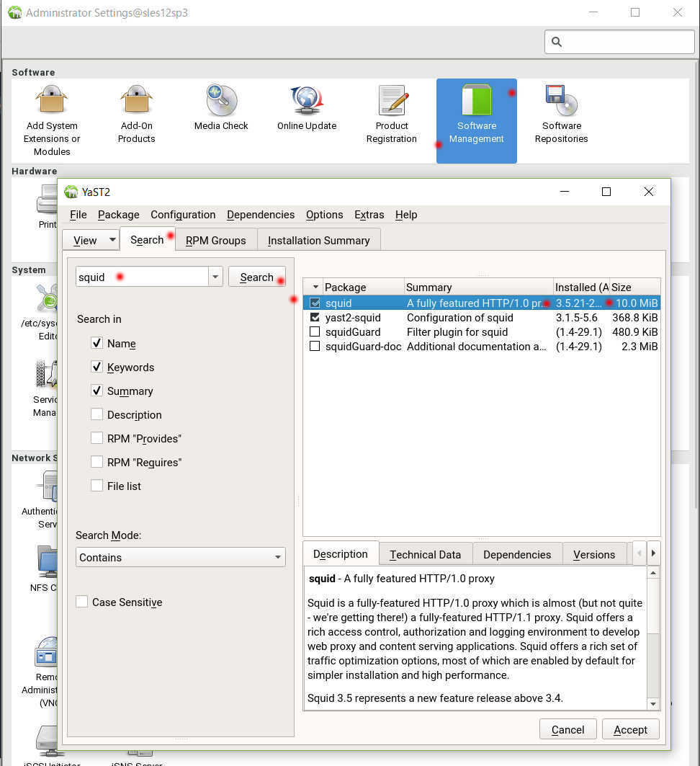Open the Options menu
This screenshot has height=766, width=700.
(x=325, y=215)
